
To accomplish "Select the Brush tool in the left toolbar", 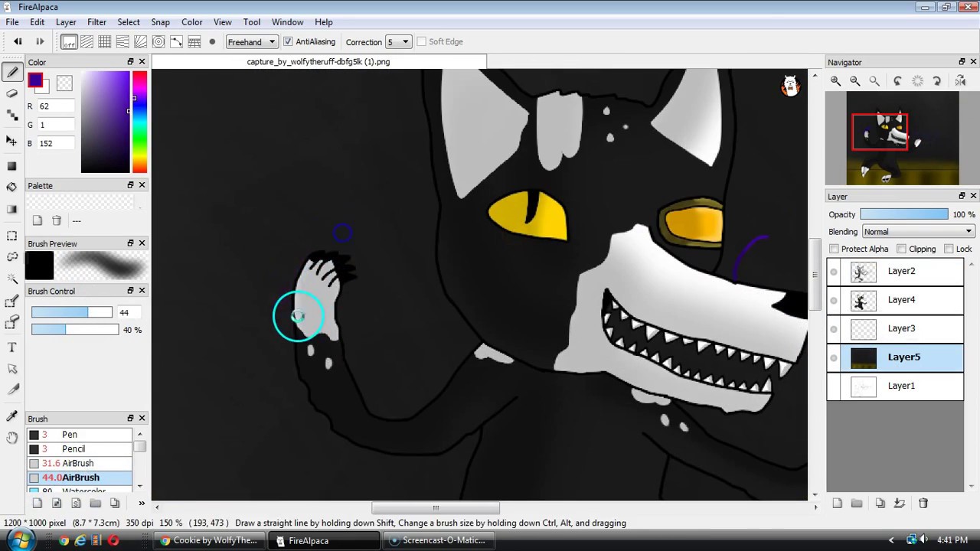I will click(11, 73).
